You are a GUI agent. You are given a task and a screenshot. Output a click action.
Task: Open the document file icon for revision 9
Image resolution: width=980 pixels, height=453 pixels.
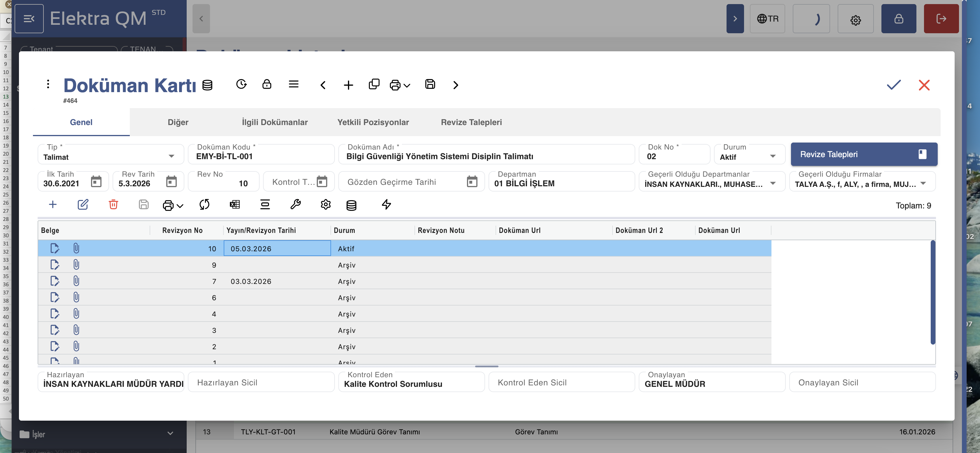coord(55,265)
